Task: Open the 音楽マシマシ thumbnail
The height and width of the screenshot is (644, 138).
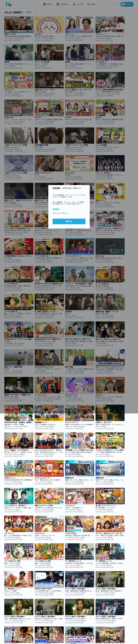Action: (110, 191)
